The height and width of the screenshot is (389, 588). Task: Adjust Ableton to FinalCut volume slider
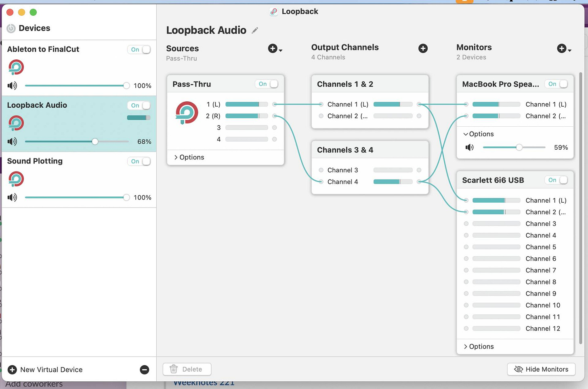(x=77, y=86)
